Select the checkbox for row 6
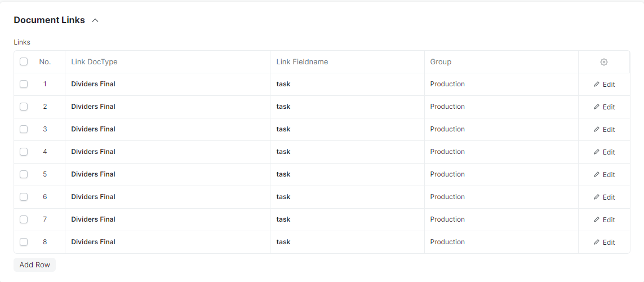 coord(24,197)
